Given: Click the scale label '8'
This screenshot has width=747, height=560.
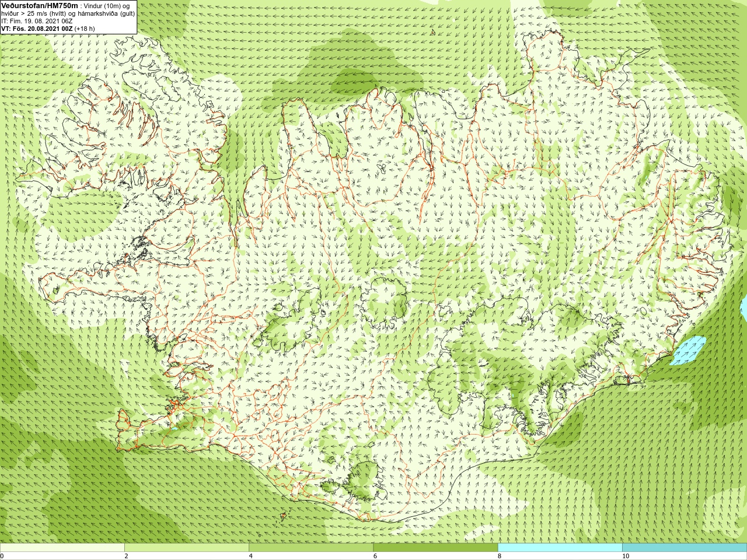Looking at the screenshot, I should [500, 556].
